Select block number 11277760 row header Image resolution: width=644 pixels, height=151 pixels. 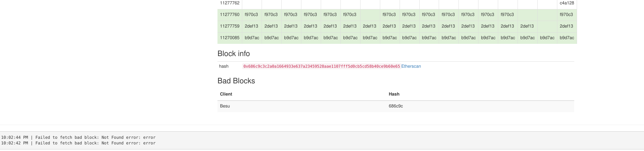pyautogui.click(x=230, y=15)
